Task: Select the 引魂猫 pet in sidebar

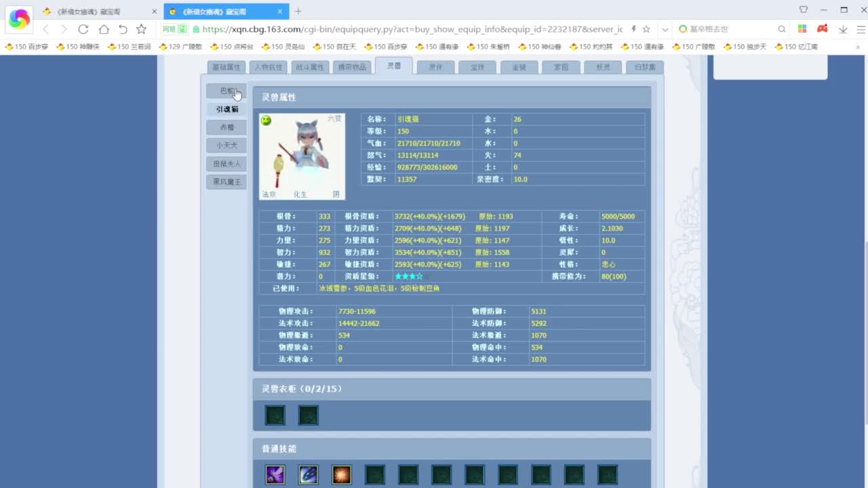Action: [x=227, y=109]
